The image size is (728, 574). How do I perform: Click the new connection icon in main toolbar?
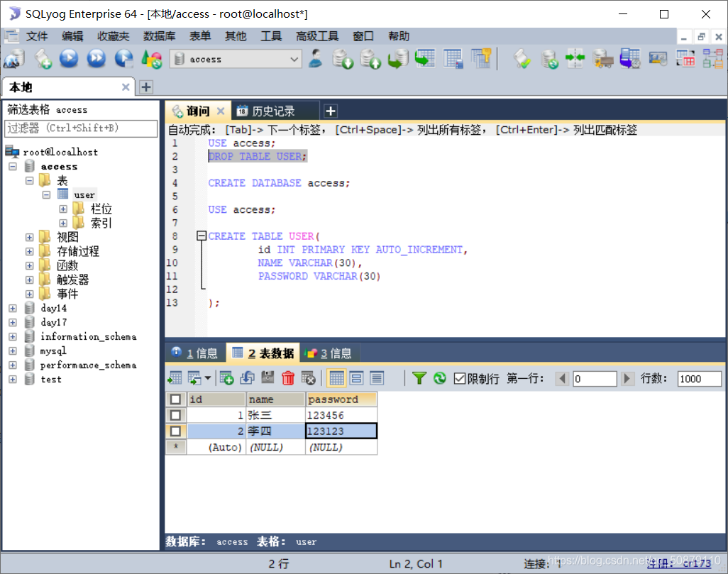click(14, 59)
